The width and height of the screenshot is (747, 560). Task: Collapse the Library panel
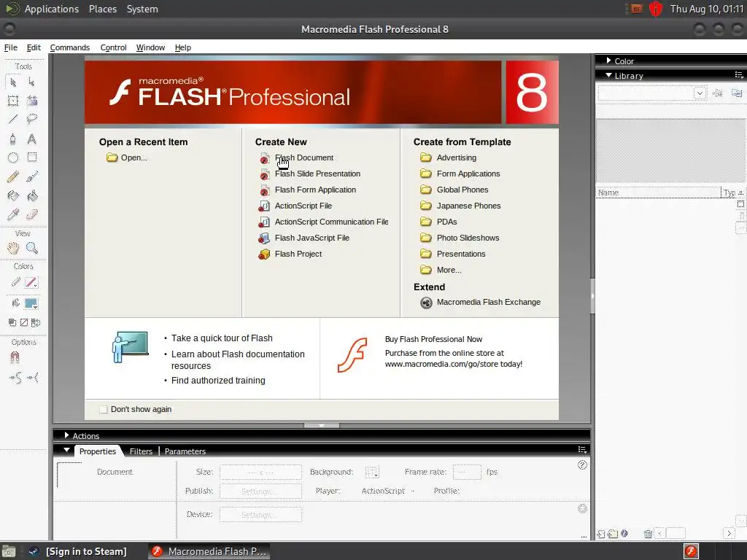(608, 75)
